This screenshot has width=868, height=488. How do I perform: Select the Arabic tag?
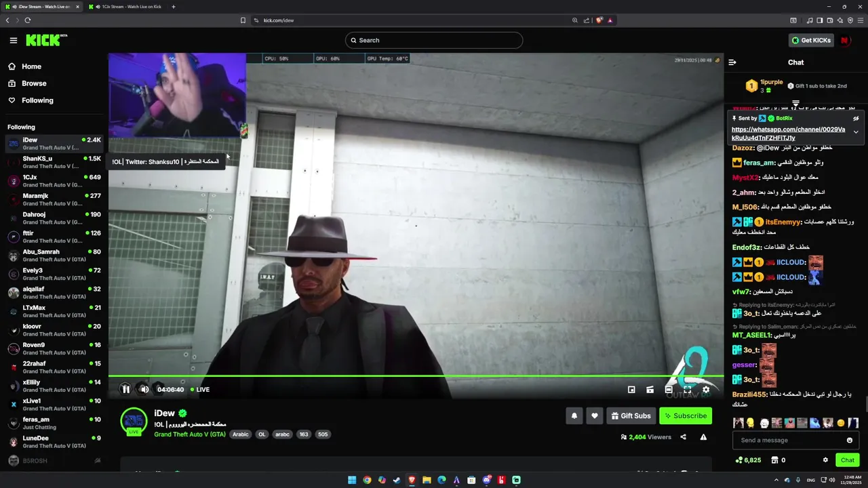241,434
